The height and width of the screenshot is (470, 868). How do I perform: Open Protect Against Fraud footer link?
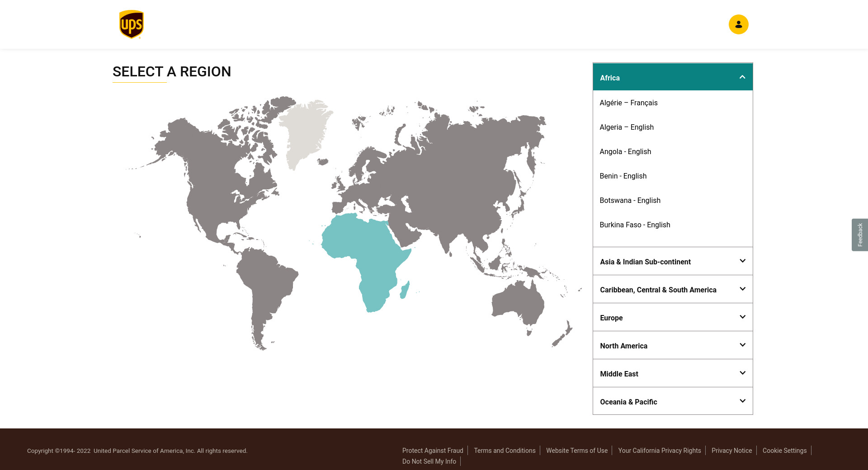click(433, 451)
